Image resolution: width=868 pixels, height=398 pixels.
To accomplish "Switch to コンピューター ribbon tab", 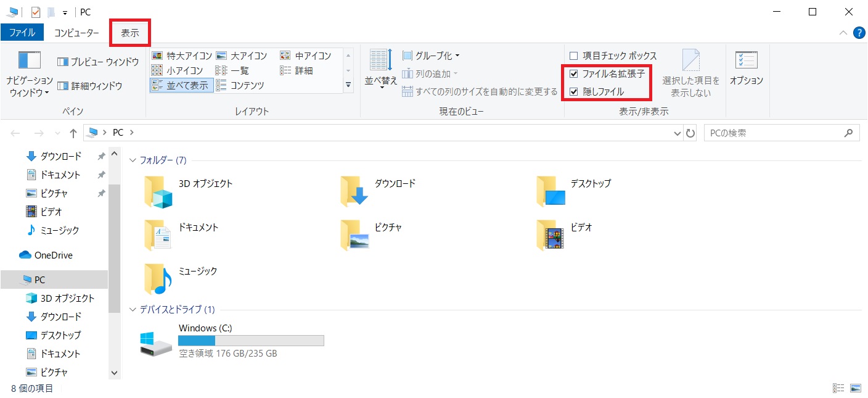I will (76, 33).
